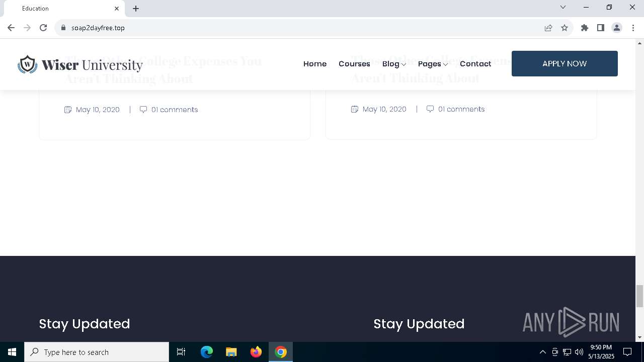Expand the Blog dropdown menu

coord(394,64)
